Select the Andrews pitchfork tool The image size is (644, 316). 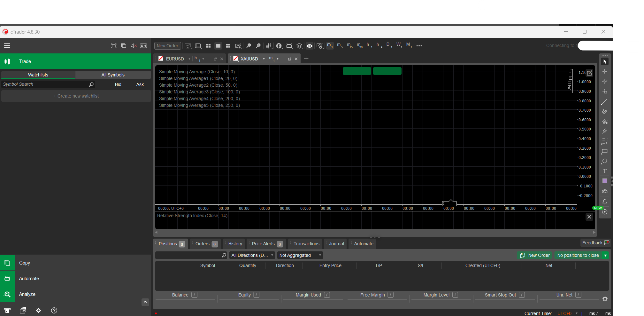(x=605, y=131)
